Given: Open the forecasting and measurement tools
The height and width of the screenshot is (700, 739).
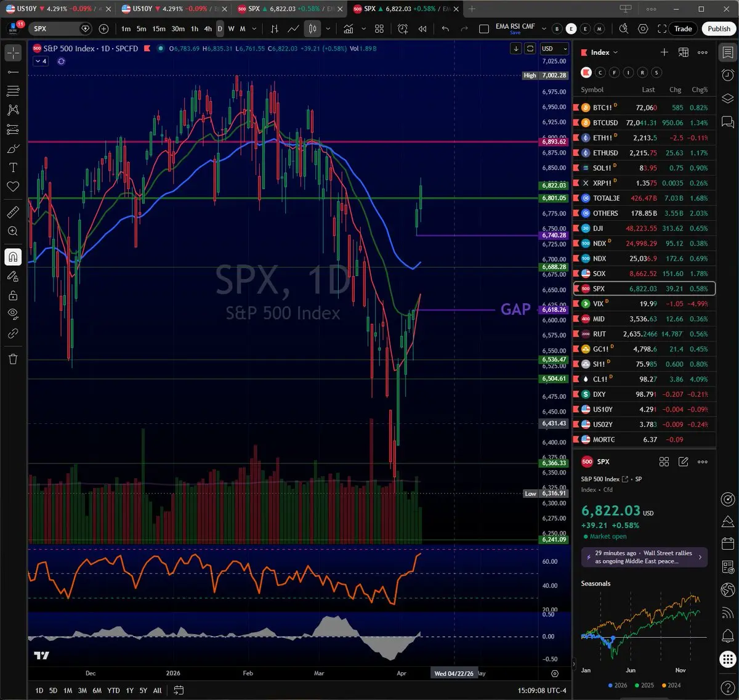Looking at the screenshot, I should pyautogui.click(x=13, y=129).
